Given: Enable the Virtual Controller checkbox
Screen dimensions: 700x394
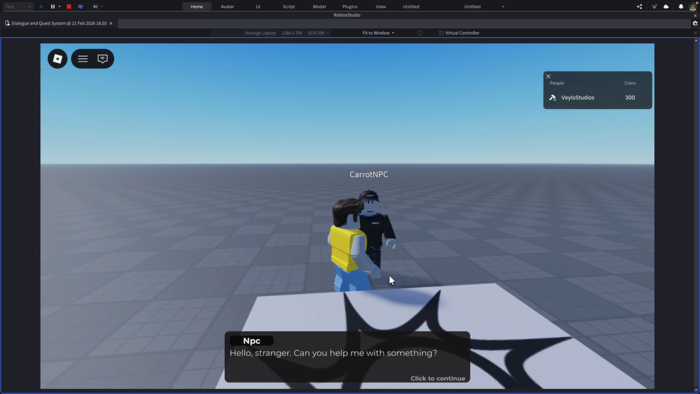Looking at the screenshot, I should pyautogui.click(x=441, y=33).
